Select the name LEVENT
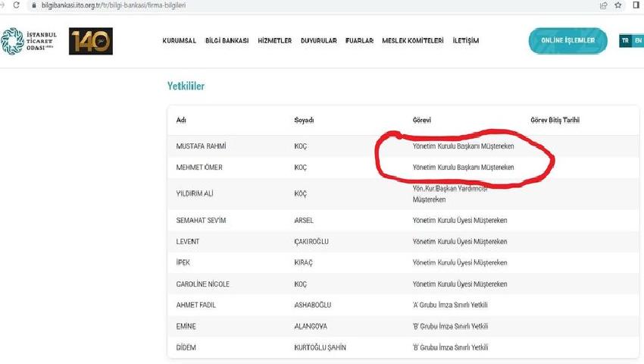 point(188,241)
